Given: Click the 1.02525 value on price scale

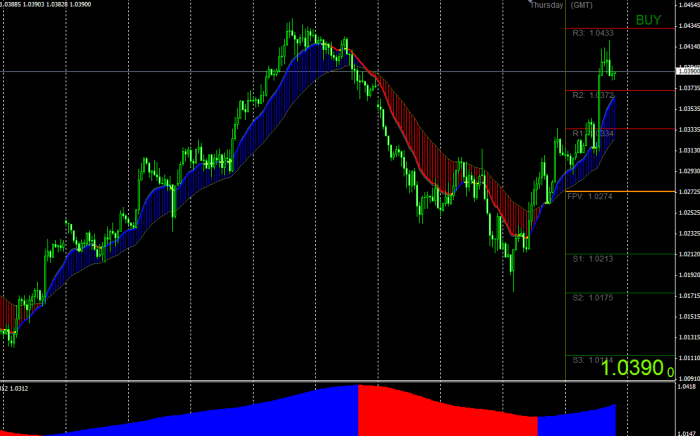Looking at the screenshot, I should tap(689, 213).
